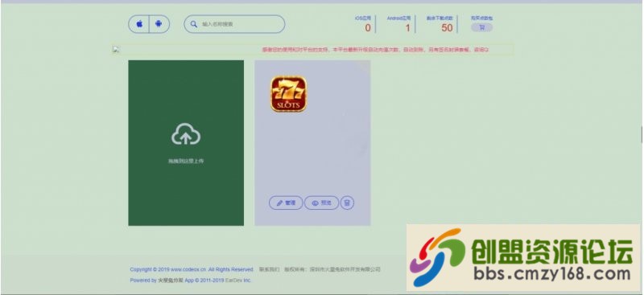Filter apps by the Android robot icon

159,24
